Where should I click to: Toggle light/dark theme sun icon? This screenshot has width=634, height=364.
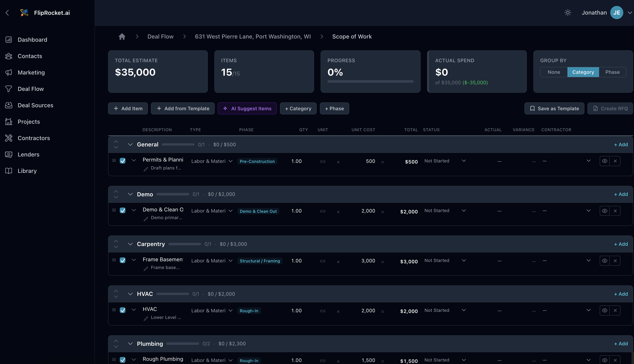pos(568,13)
